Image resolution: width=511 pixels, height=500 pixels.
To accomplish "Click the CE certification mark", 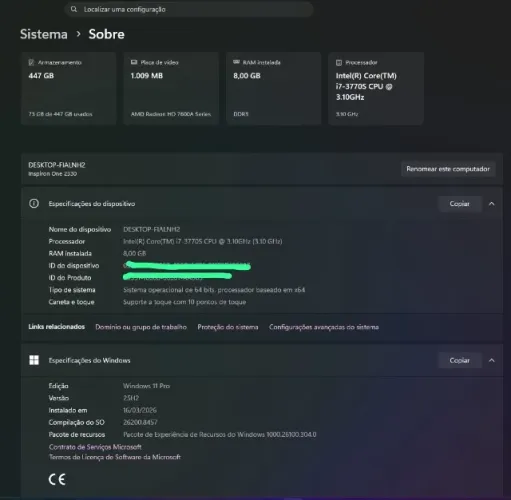I will point(57,479).
